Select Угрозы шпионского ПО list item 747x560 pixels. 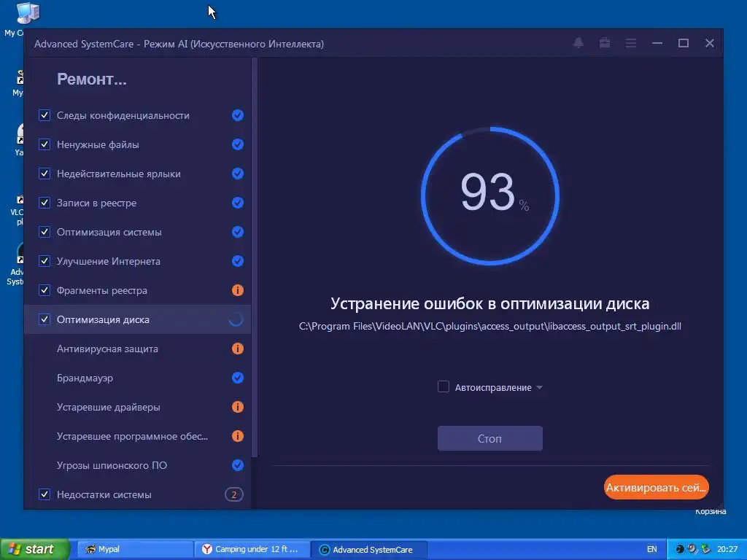137,465
